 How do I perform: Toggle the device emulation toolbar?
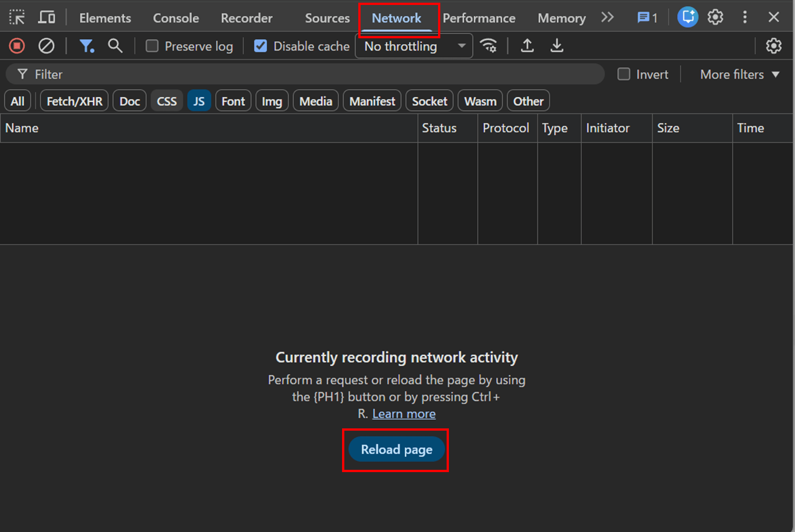click(46, 17)
